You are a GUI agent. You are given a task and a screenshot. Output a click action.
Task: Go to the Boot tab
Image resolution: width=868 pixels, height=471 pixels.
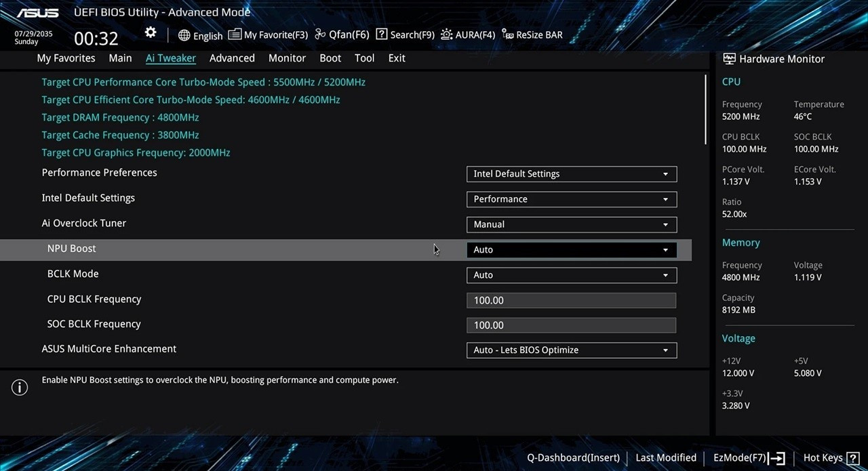coord(330,58)
